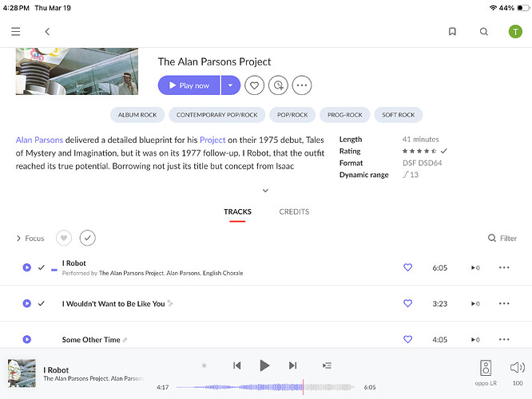
Task: Tap the 4:28 PM status bar clock
Action: click(16, 8)
